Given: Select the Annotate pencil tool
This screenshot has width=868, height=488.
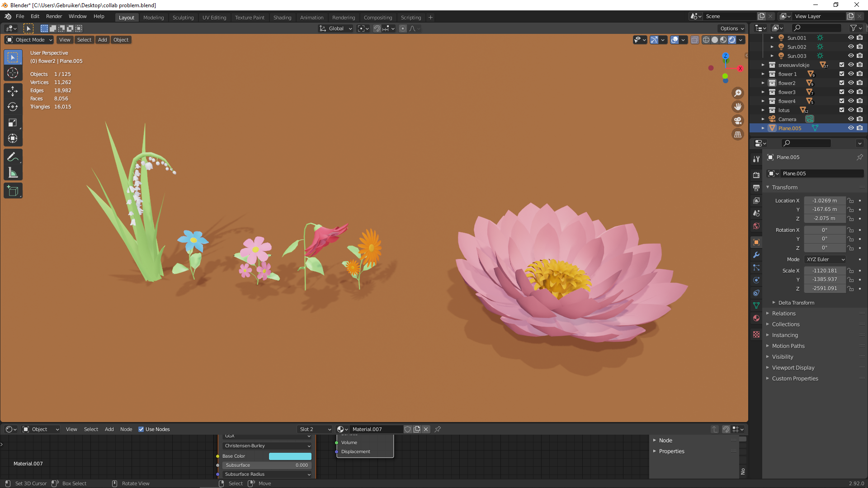Looking at the screenshot, I should [x=13, y=157].
